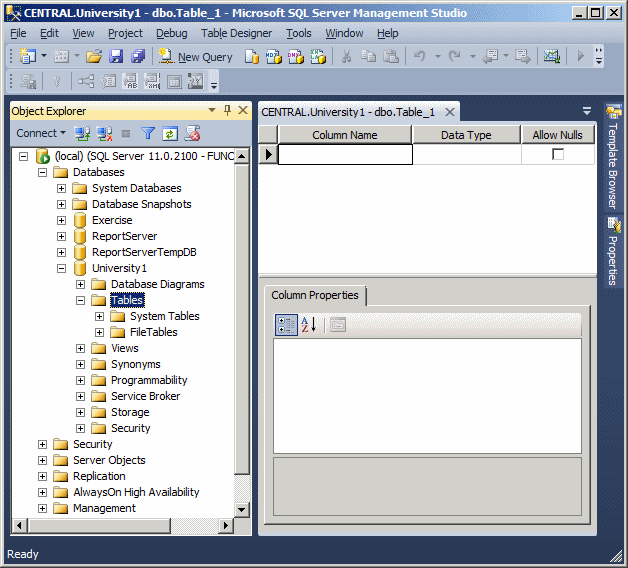Screen dimensions: 628x568
Task: Click the Manage Spatial Indexes icon
Action: (x=196, y=81)
